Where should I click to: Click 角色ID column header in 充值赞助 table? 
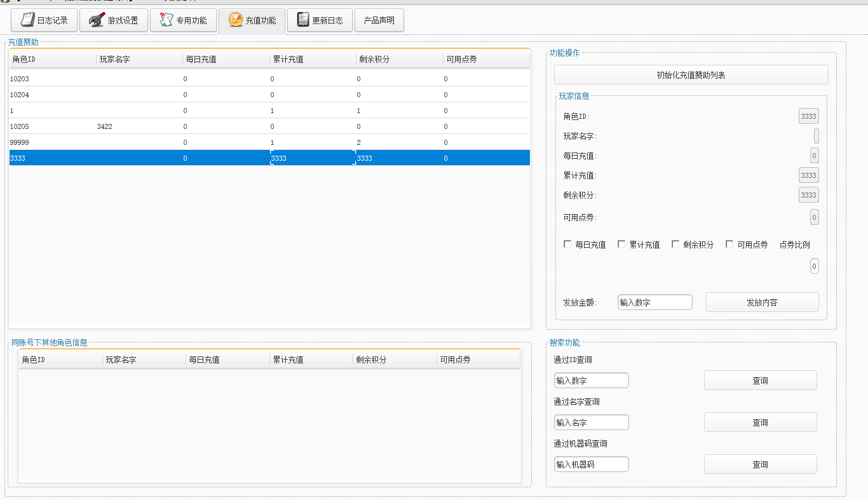point(53,59)
